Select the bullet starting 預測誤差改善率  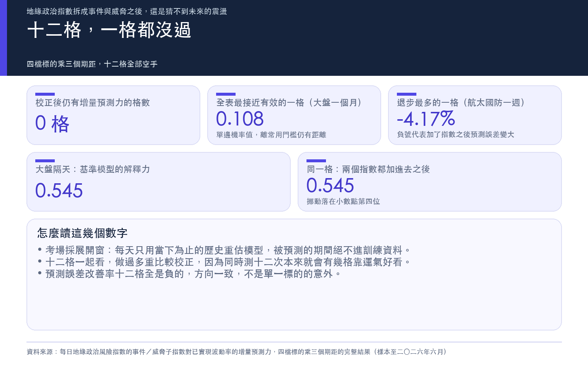click(x=190, y=274)
